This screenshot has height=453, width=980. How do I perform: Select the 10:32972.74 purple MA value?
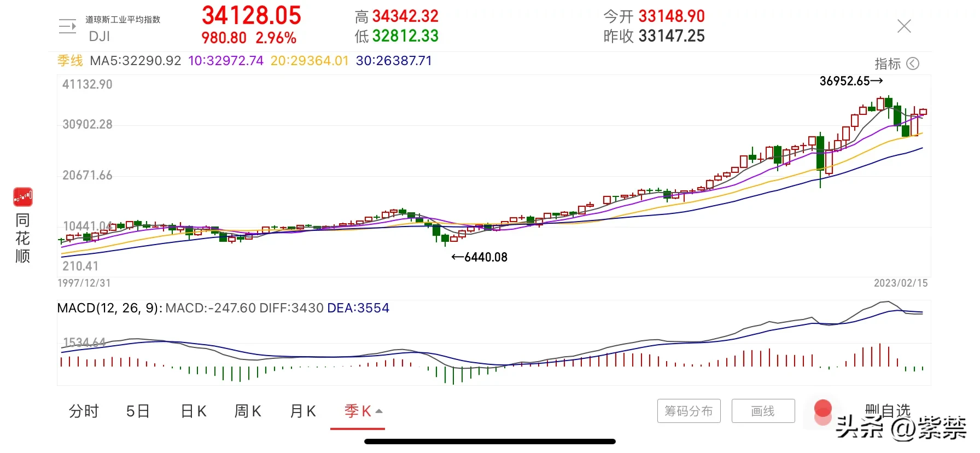[226, 61]
